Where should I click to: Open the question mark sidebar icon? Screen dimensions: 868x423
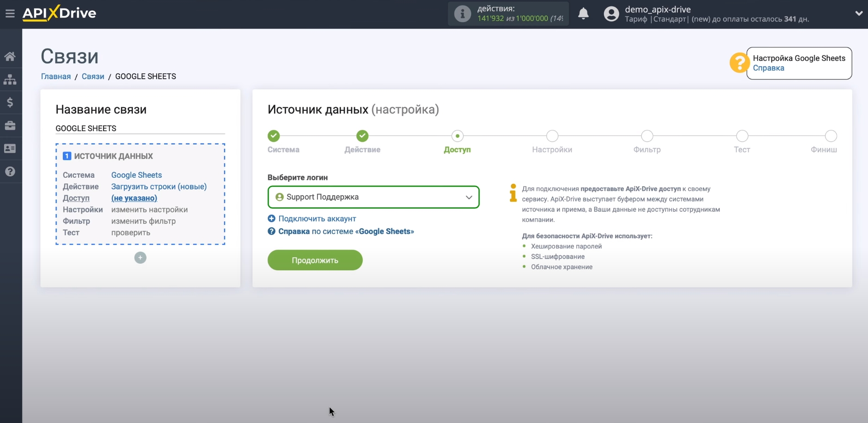[10, 172]
